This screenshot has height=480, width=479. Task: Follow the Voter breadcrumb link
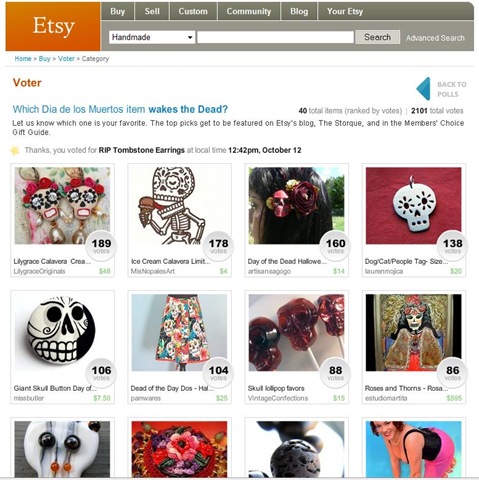click(x=66, y=59)
